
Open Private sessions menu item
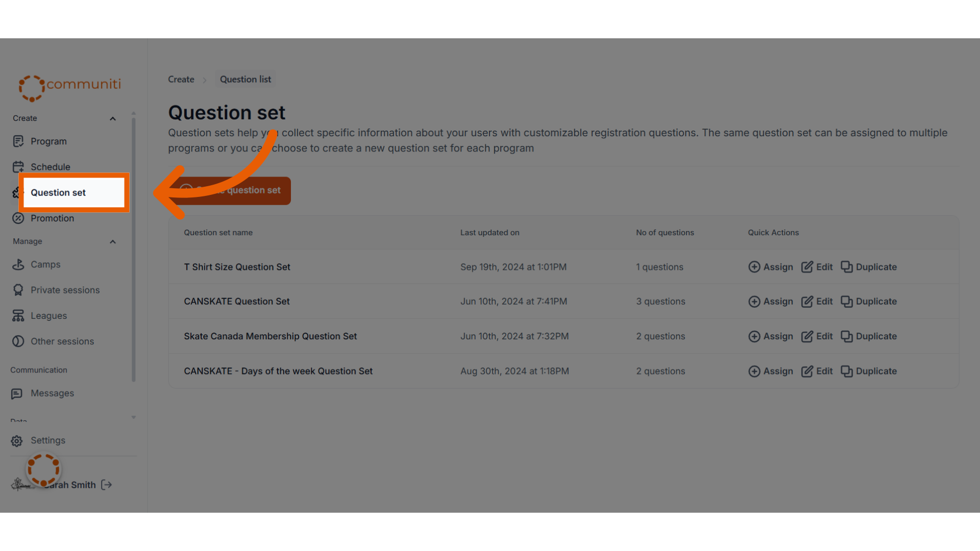pyautogui.click(x=65, y=290)
